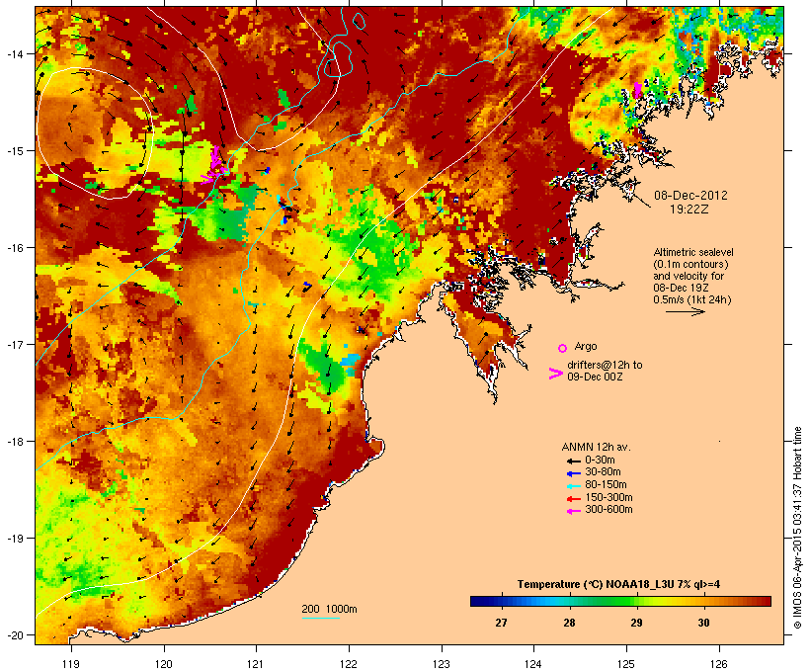Click the 300-600m depth label
This screenshot has width=810, height=672.
click(x=608, y=510)
